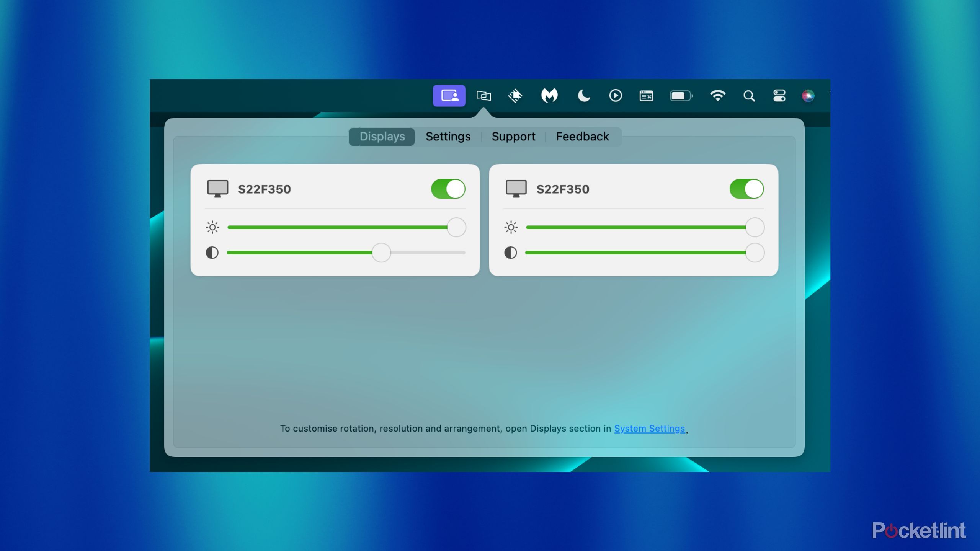Open Spotlight search magnifier
The image size is (980, 551).
[749, 96]
